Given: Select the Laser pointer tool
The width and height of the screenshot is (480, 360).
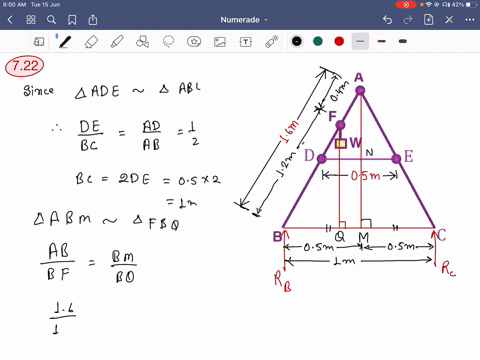Looking at the screenshot, I should 271,42.
